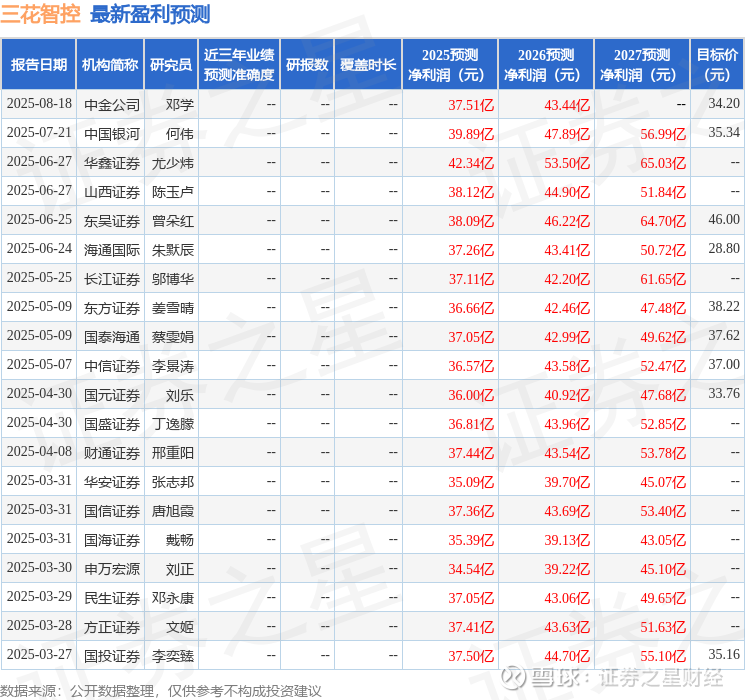This screenshot has height=700, width=745.
Task: Click institution 东方证券
Action: coord(112,308)
